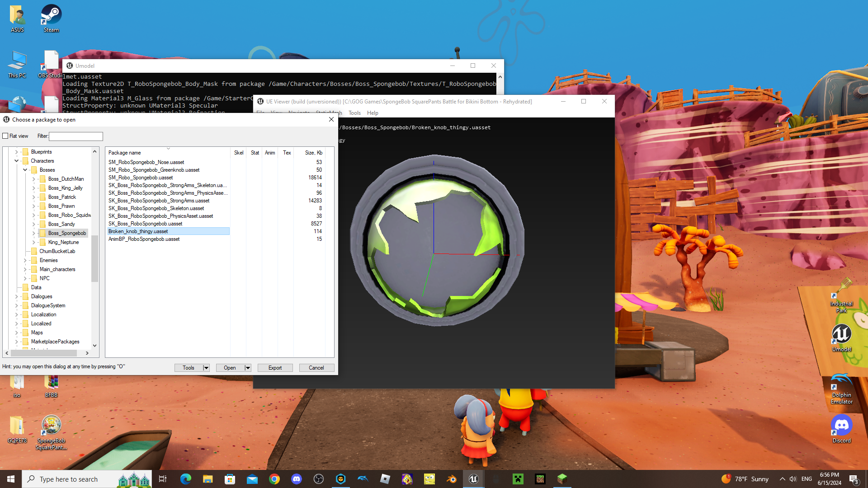Screen dimensions: 868x488
Task: Sort by Size, Kb column header
Action: (309, 153)
